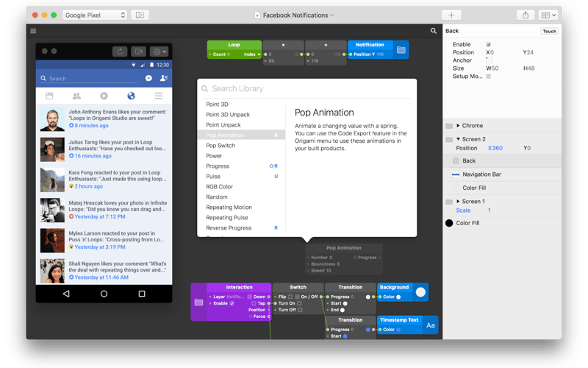The image size is (588, 368).
Task: Toggle Turn On checkbox on Switch patch
Action: tap(299, 303)
